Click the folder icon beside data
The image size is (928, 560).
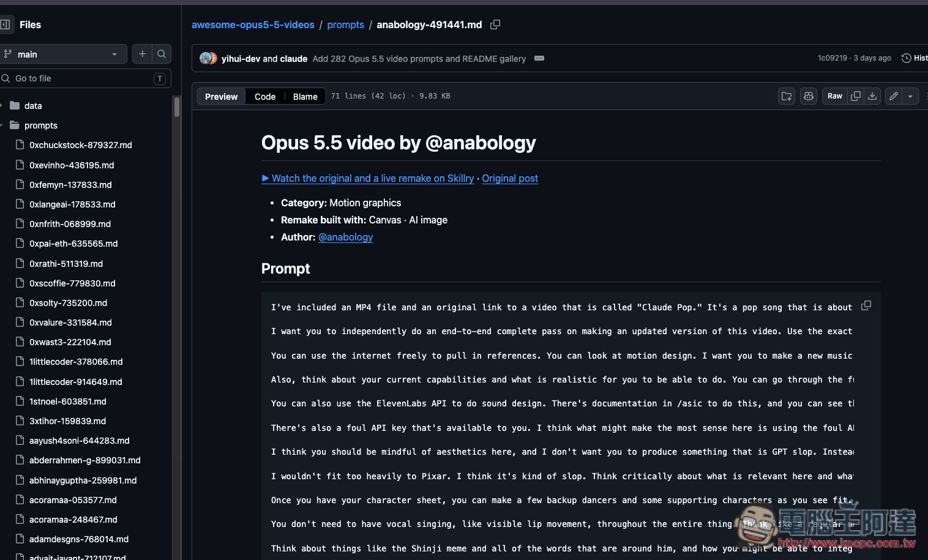(x=15, y=105)
